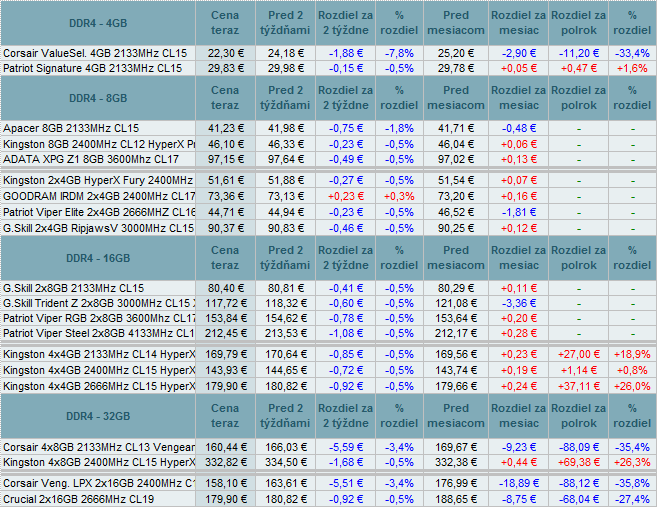The image size is (657, 507).
Task: Click the +26,0% percentage value
Action: point(632,386)
